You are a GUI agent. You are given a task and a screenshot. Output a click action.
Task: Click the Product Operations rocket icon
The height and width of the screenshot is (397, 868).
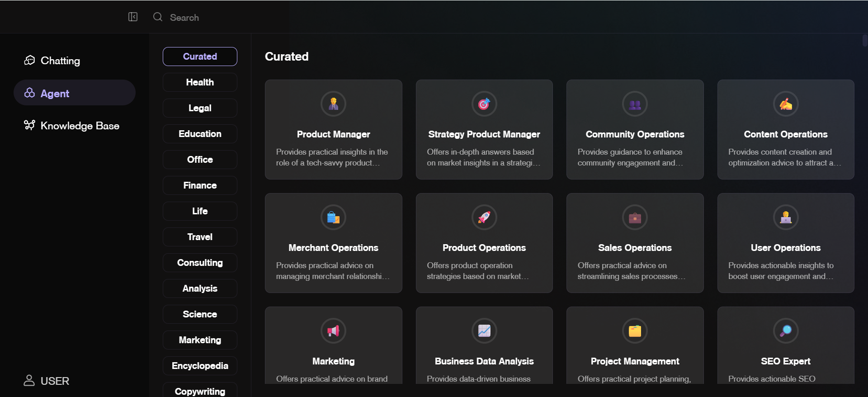point(484,217)
